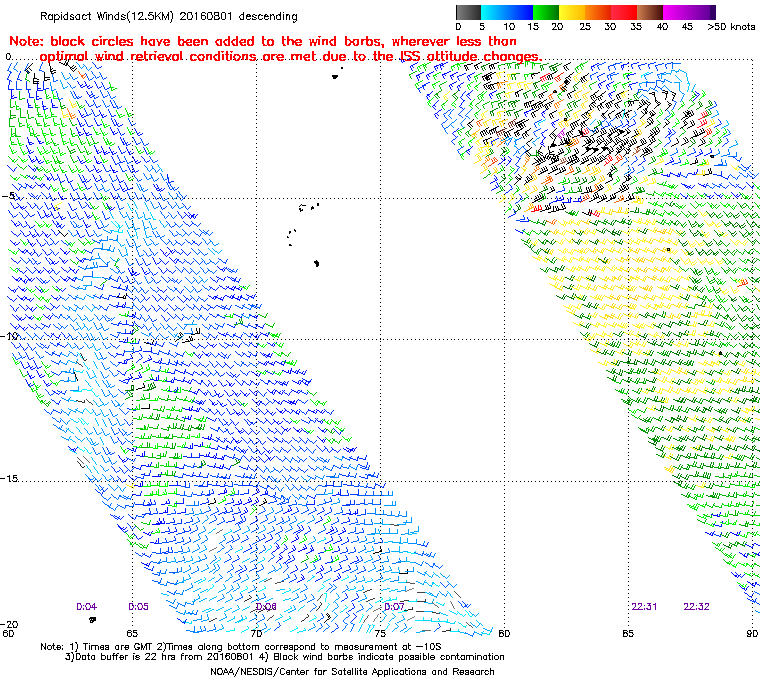The width and height of the screenshot is (760, 688).
Task: Click the purple '22:32' time label
Action: [697, 607]
